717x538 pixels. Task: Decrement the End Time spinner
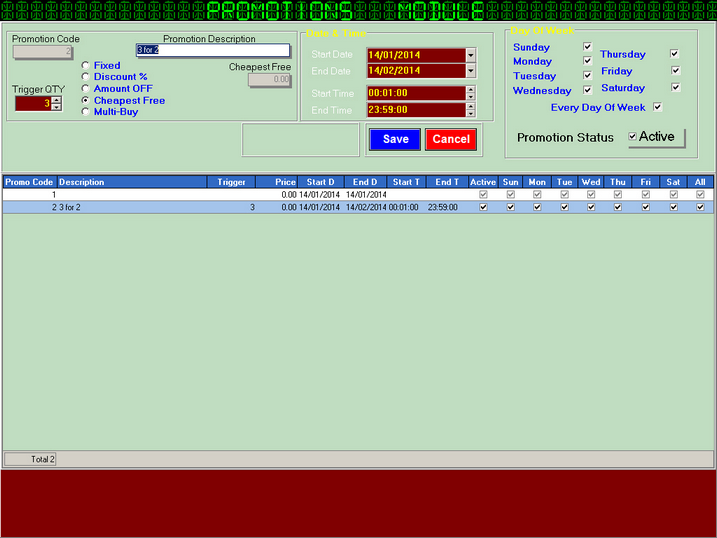coord(471,113)
